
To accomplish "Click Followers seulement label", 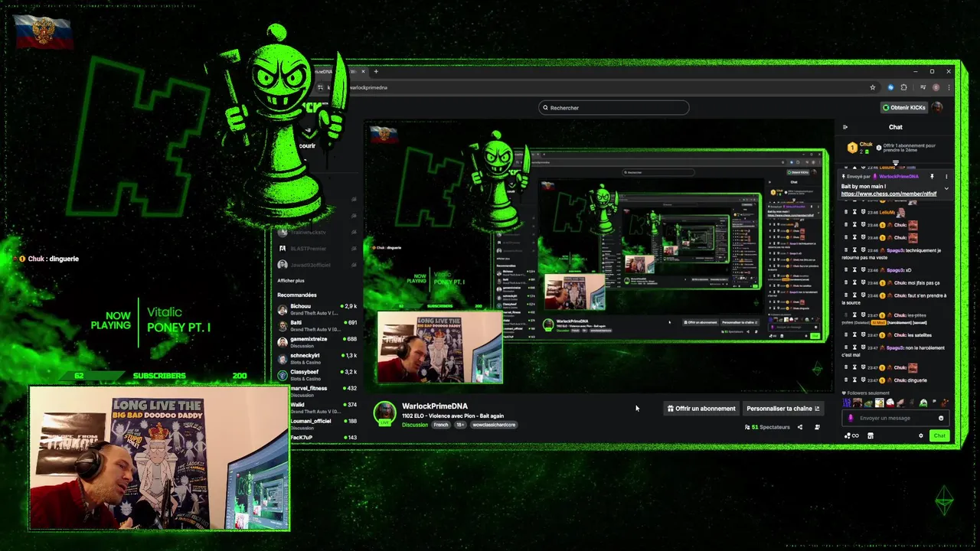I will click(x=868, y=393).
